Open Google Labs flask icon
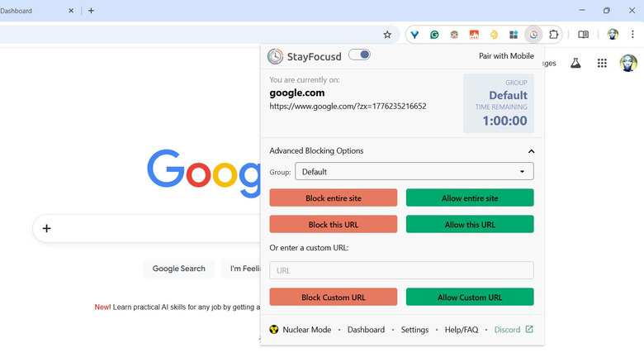 575,63
